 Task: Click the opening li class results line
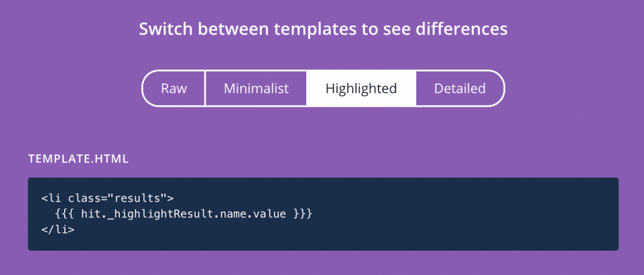(107, 199)
